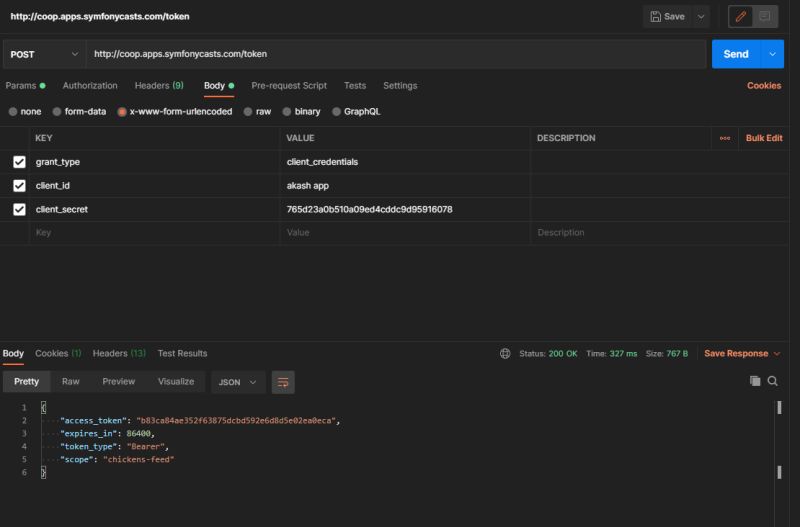This screenshot has width=800, height=527.
Task: Switch to the Preview view
Action: [118, 382]
